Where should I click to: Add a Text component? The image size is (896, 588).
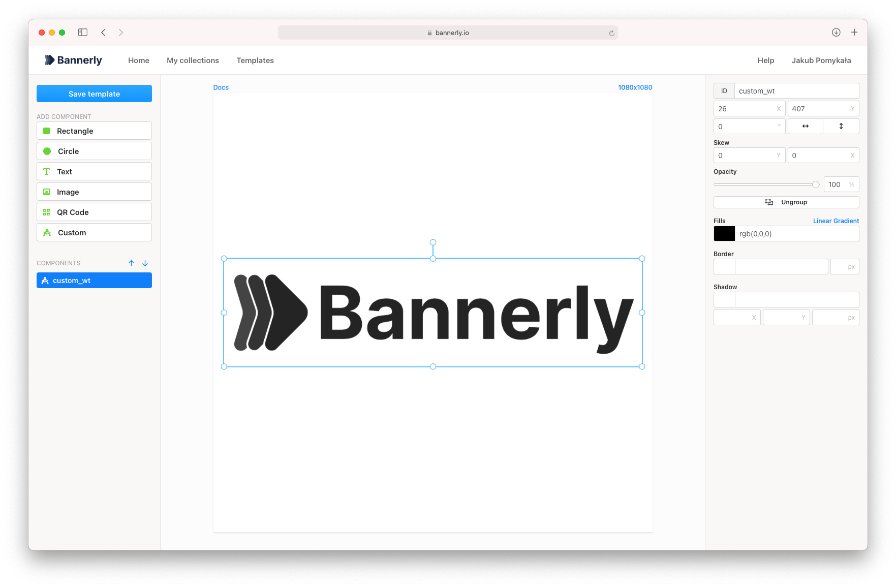(94, 171)
